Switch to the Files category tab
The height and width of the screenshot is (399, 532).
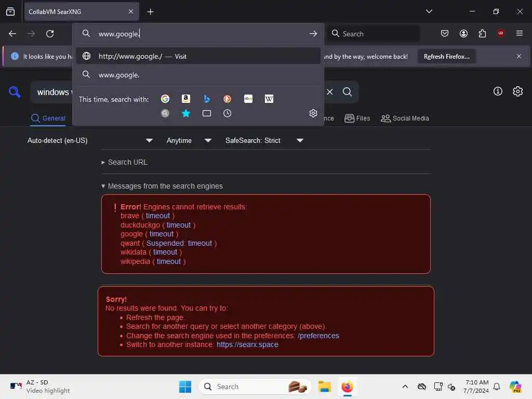[357, 118]
